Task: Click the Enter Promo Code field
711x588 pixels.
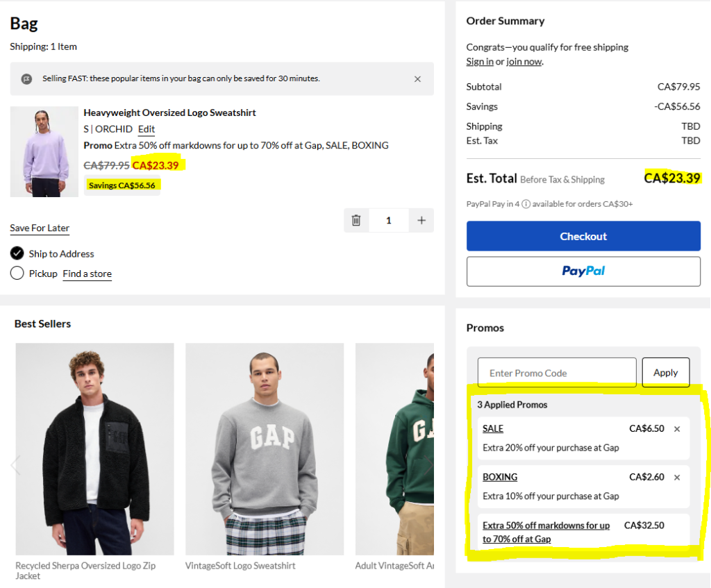Action: 557,373
